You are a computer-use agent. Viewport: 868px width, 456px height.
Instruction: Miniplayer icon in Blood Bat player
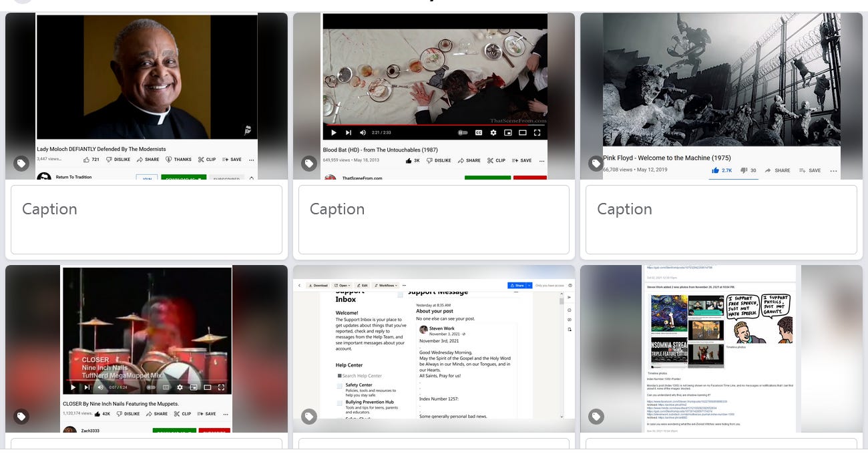(508, 133)
